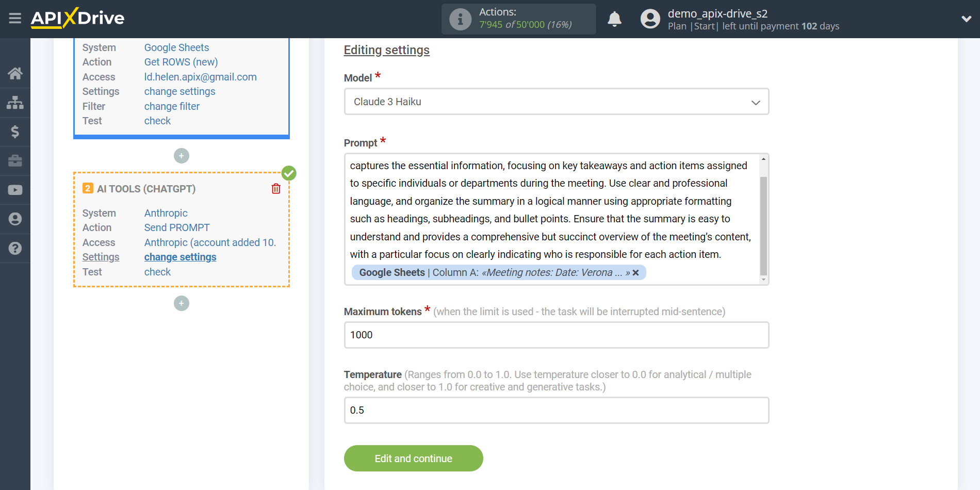Click the Edit and continue button
Viewport: 980px width, 490px height.
coord(414,458)
